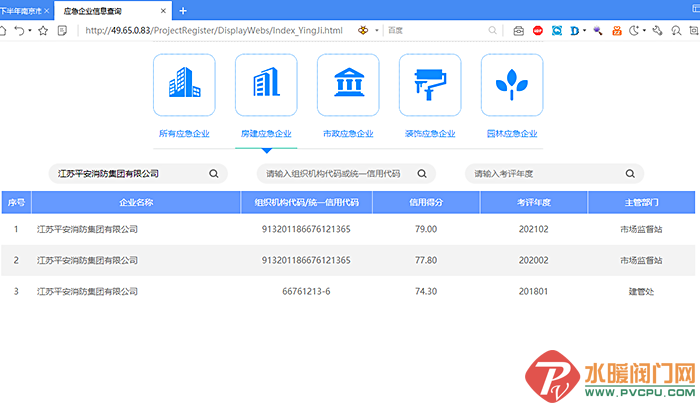Click the wallet toolbar icon

(x=518, y=30)
